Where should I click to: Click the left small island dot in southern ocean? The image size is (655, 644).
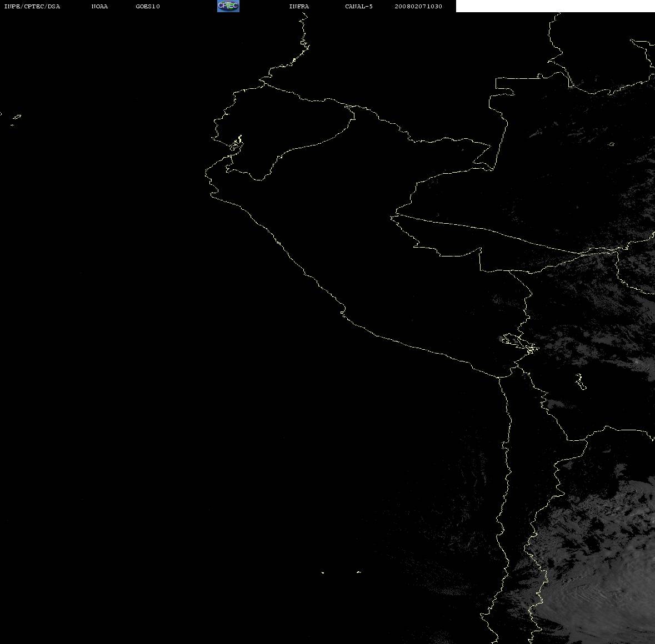[x=323, y=572]
